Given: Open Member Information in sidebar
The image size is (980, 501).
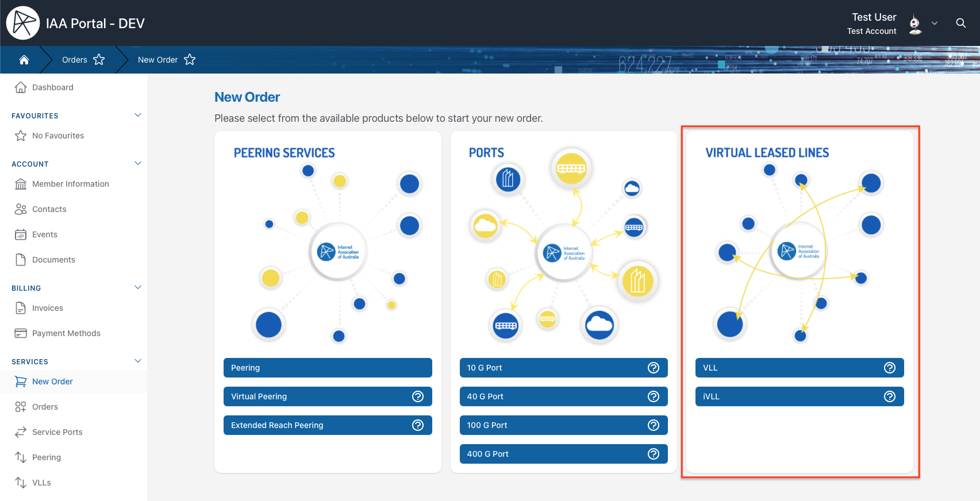Looking at the screenshot, I should [x=70, y=184].
